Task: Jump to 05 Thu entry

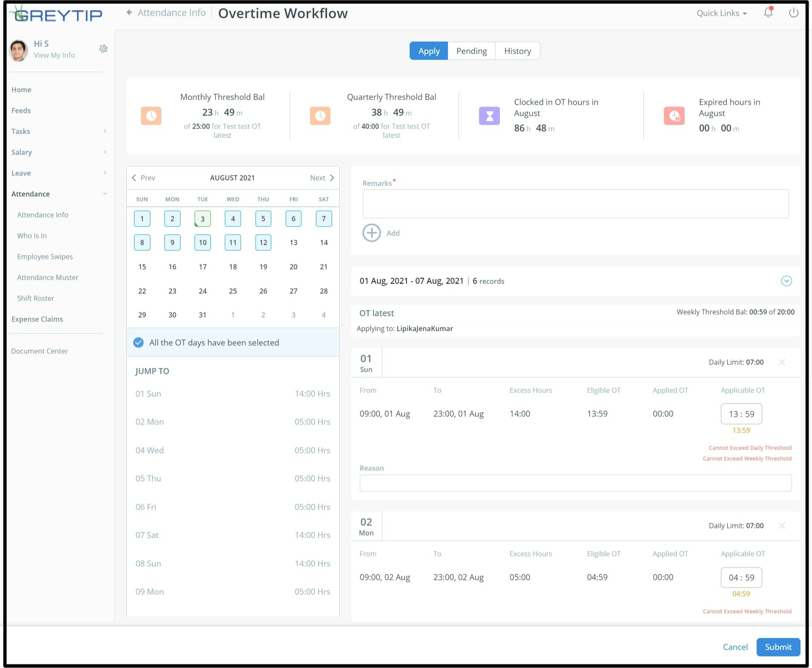Action: 232,478
